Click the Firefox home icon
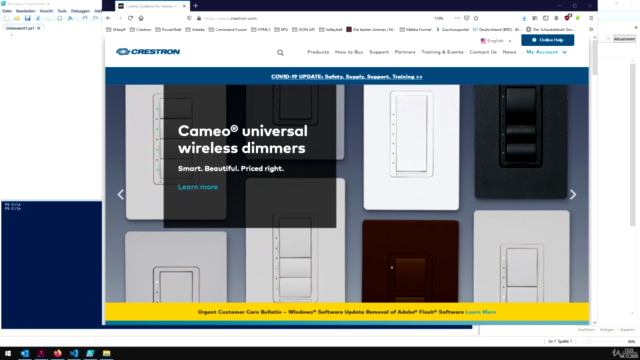The width and height of the screenshot is (640, 360). tap(141, 18)
